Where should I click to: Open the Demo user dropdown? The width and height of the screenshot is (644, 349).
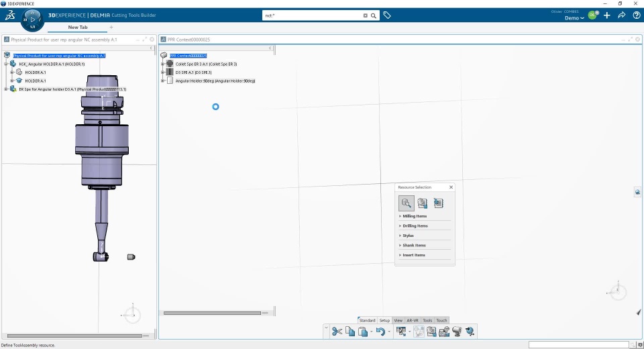pos(574,18)
